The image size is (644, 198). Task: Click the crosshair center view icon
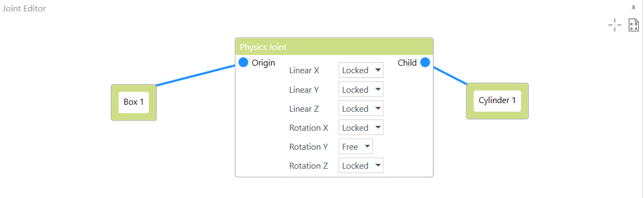click(x=614, y=25)
